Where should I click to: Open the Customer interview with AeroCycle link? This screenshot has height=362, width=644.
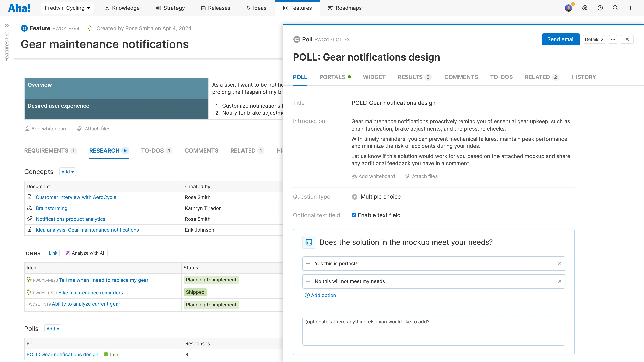pos(76,197)
